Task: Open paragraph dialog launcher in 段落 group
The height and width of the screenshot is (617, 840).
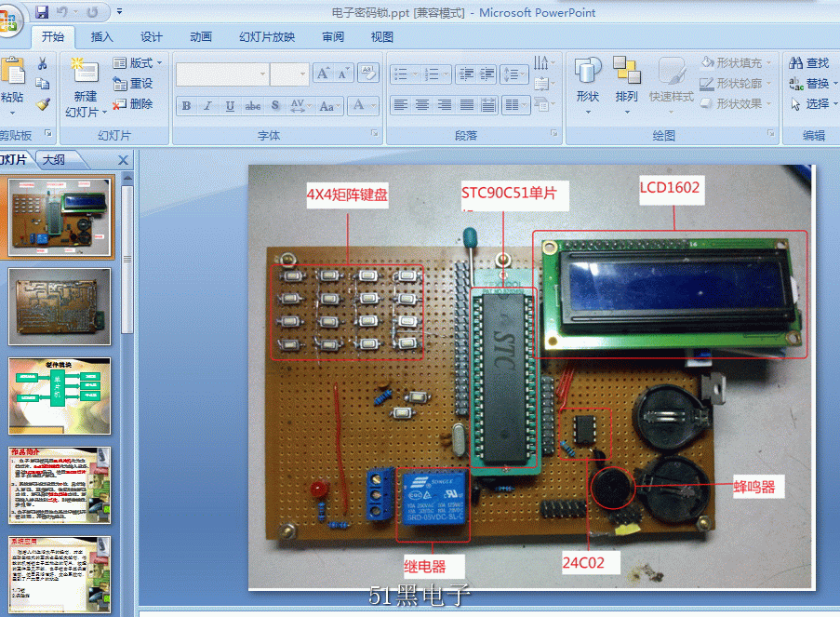Action: click(553, 133)
